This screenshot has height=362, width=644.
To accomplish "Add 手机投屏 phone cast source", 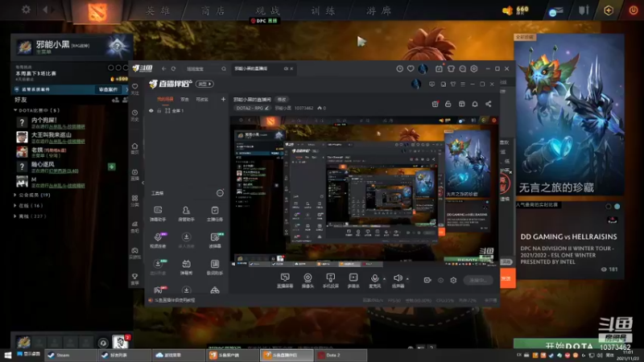I will pyautogui.click(x=330, y=281).
